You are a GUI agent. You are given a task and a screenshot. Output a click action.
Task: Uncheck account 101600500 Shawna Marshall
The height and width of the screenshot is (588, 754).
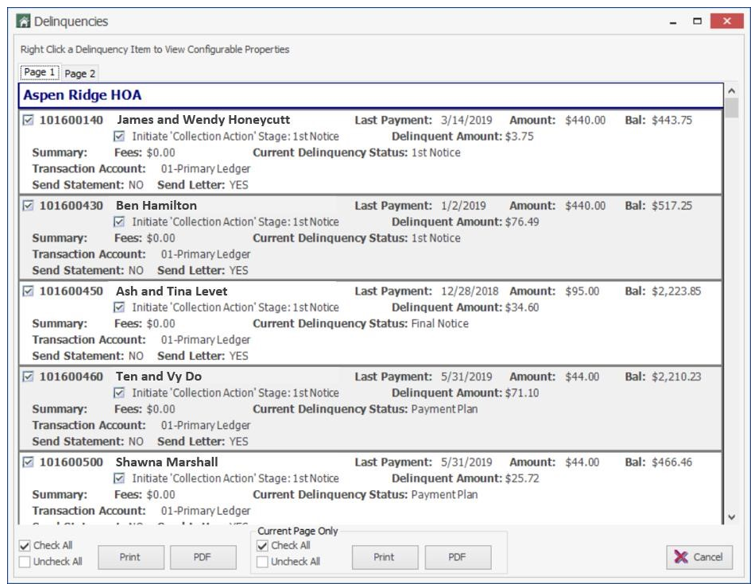pos(28,462)
